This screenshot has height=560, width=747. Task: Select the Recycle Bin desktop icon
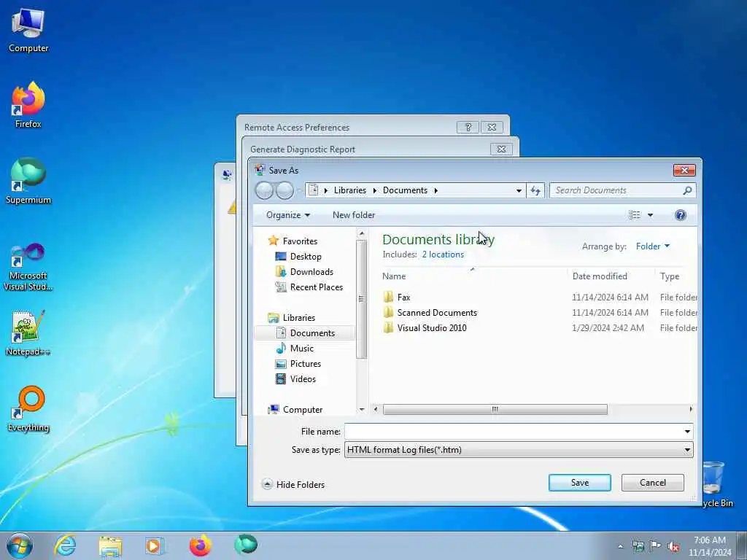click(715, 483)
